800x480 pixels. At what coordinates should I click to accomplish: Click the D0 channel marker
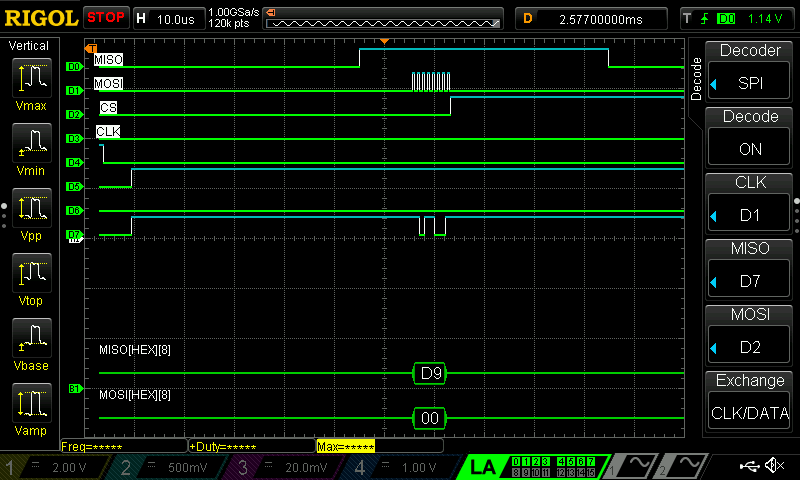[74, 66]
